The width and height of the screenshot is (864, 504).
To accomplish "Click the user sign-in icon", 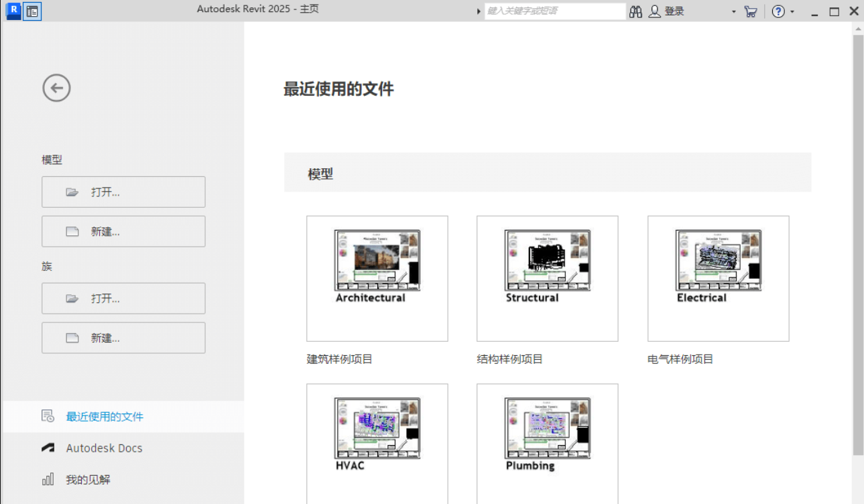I will click(x=655, y=11).
